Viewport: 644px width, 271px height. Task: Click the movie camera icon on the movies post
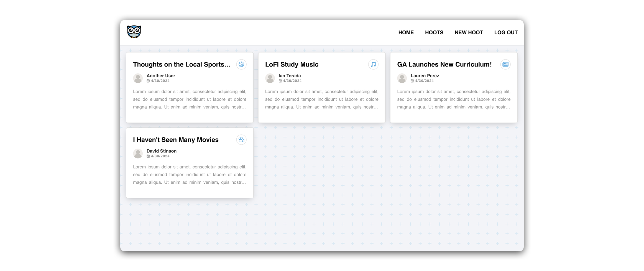coord(241,140)
